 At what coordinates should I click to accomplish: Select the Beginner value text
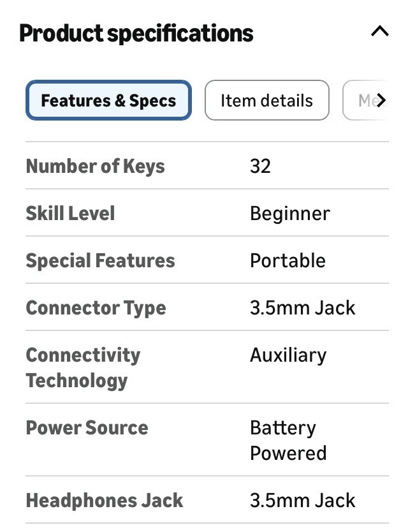coord(289,213)
